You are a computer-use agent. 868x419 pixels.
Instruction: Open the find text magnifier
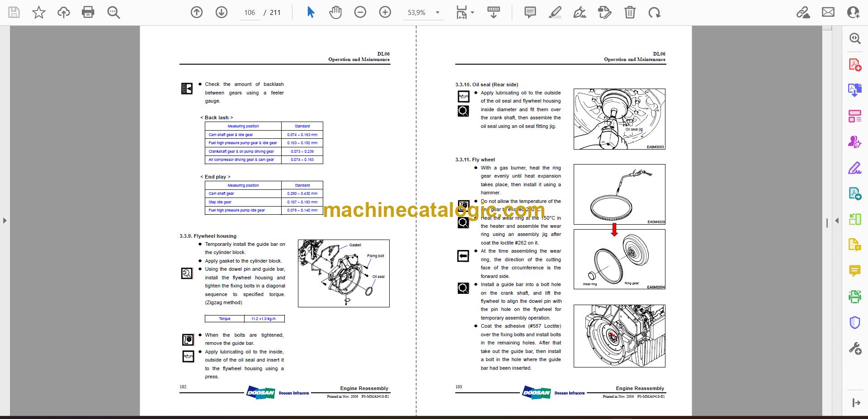tap(113, 12)
